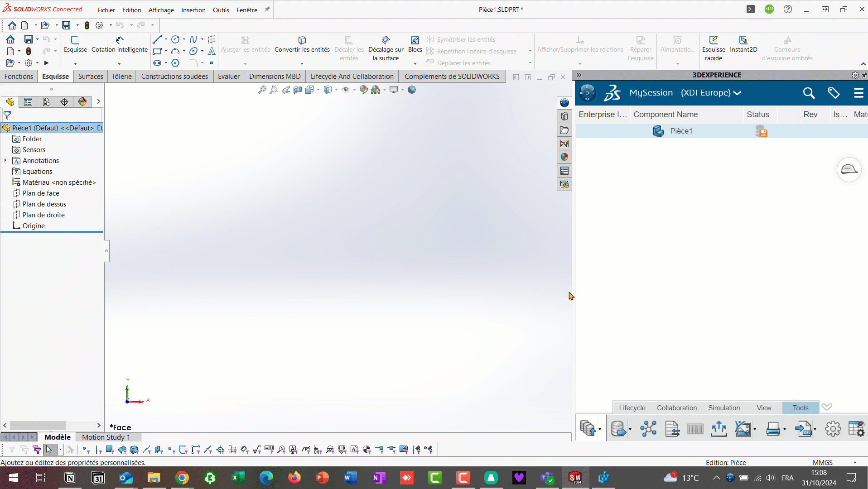The image size is (868, 489).
Task: Click the Esquisse sketch tool icon
Action: (x=75, y=41)
